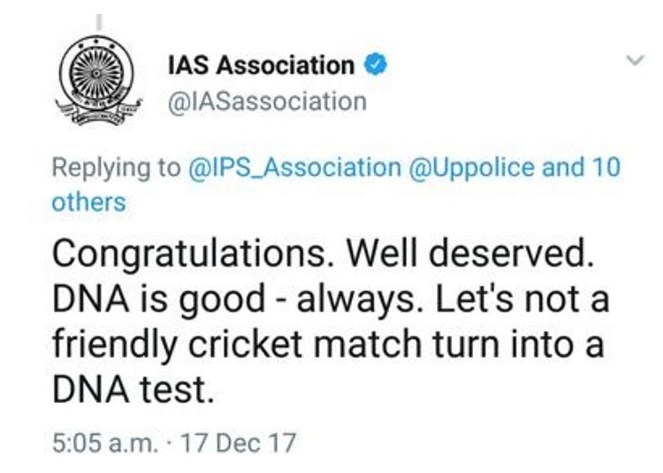
Task: Click 'DNA is good - always.' sentence
Action: (237, 300)
